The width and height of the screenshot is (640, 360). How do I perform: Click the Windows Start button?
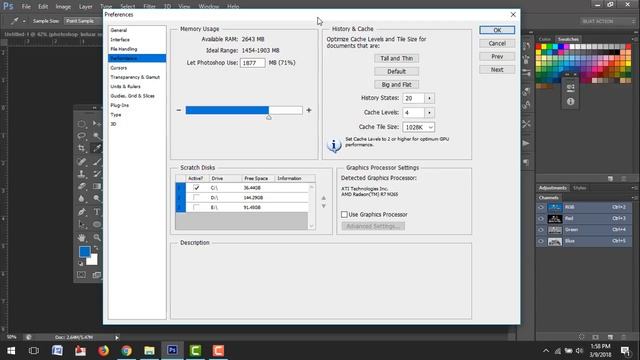pos(11,351)
